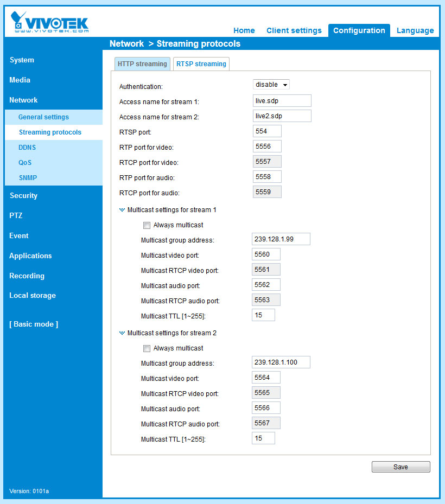The image size is (445, 504).
Task: Click RTCP port for audio field
Action: pos(267,192)
